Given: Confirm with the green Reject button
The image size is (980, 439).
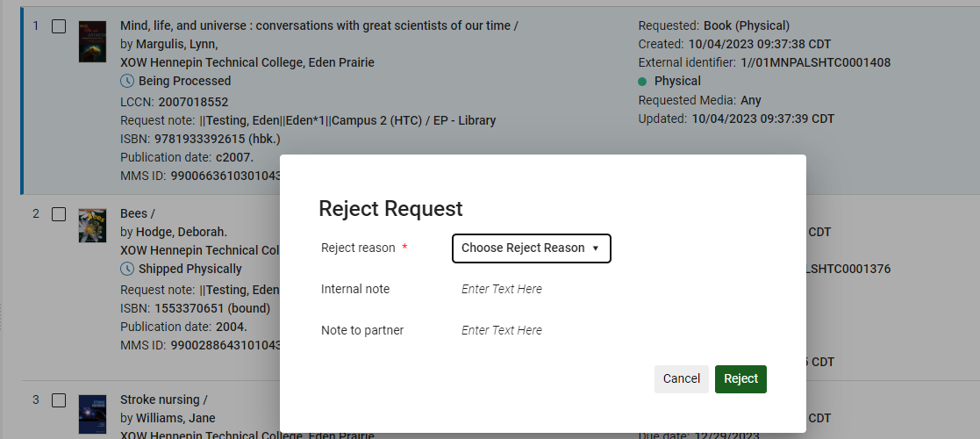Looking at the screenshot, I should [740, 379].
